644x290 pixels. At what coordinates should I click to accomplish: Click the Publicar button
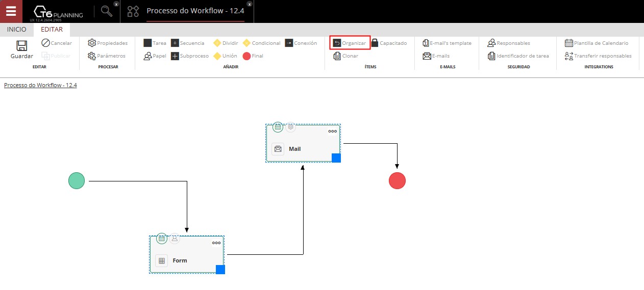(x=57, y=56)
